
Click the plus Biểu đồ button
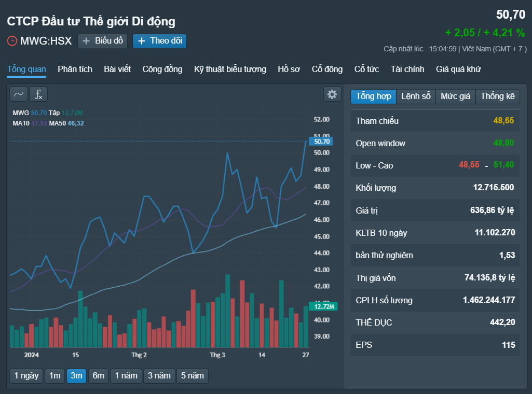click(102, 41)
